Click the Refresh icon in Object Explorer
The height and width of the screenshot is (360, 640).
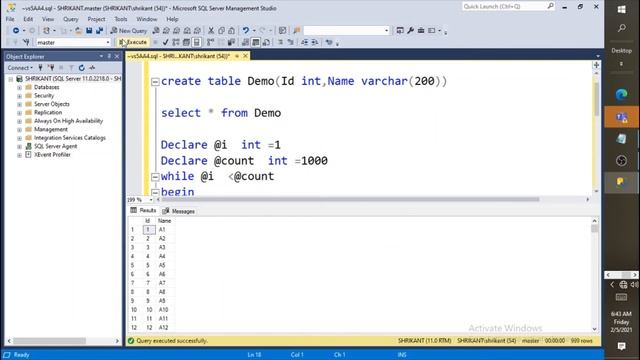tap(82, 68)
